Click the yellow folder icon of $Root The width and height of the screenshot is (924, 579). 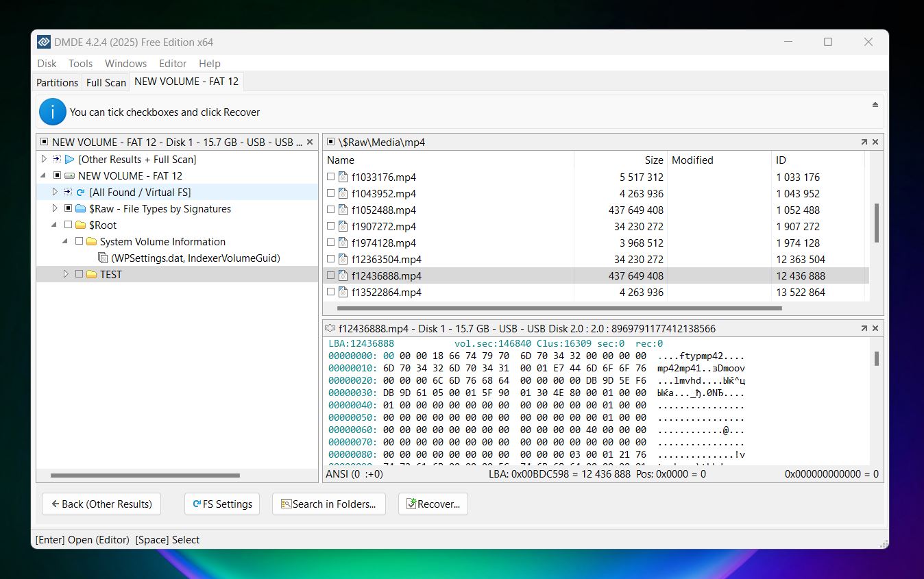coord(80,225)
